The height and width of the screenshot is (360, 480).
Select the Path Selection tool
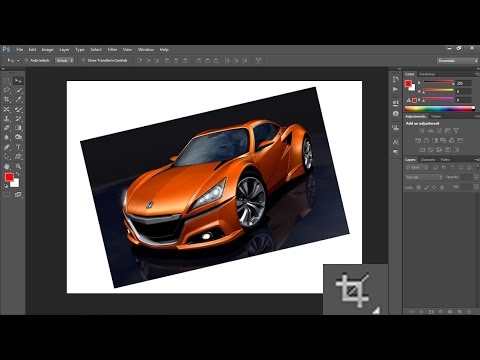(7, 156)
